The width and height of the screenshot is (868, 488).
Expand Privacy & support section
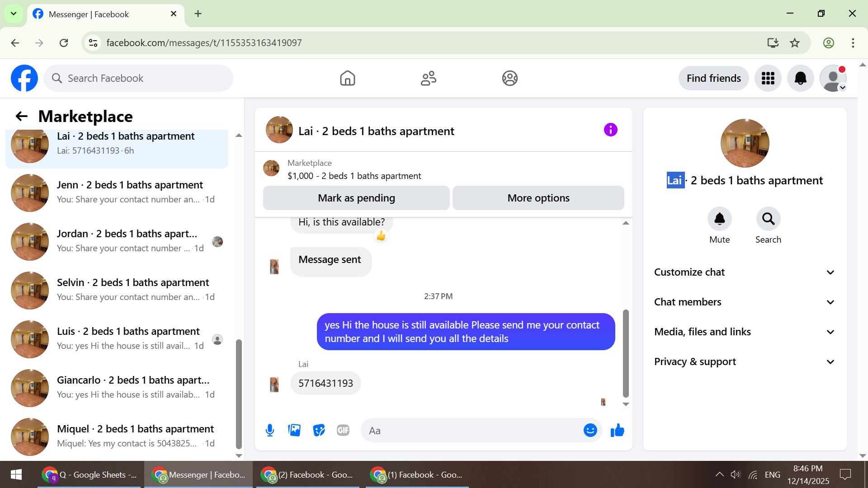745,361
